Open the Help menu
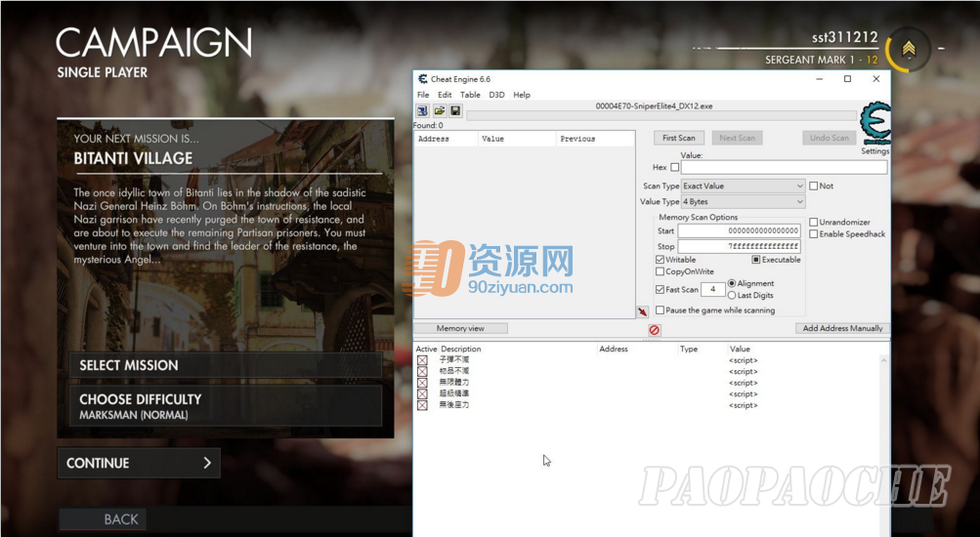 [x=521, y=95]
